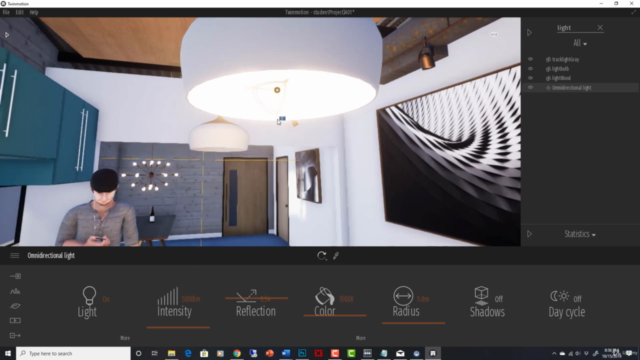Toggle visibility of Omnidirectional light item

click(531, 87)
